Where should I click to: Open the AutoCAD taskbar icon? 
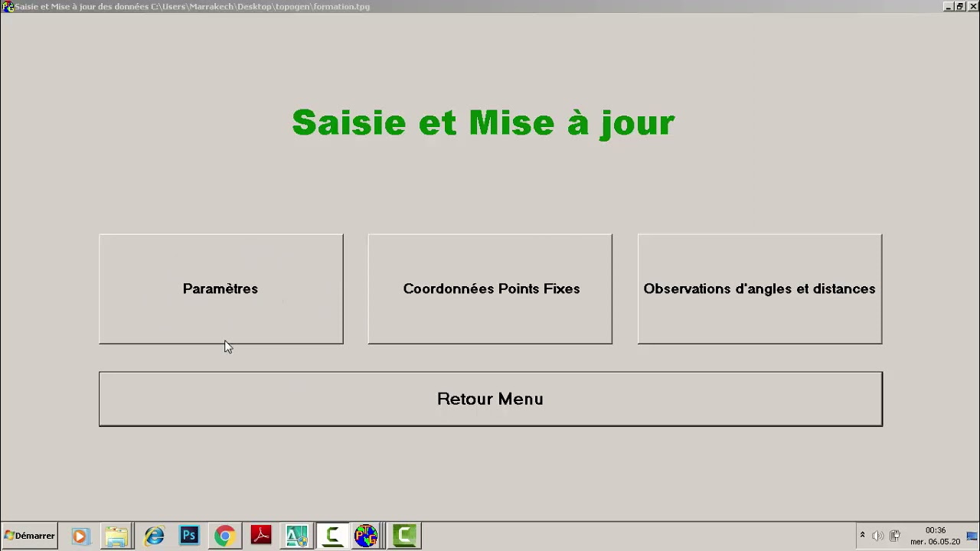tap(296, 536)
